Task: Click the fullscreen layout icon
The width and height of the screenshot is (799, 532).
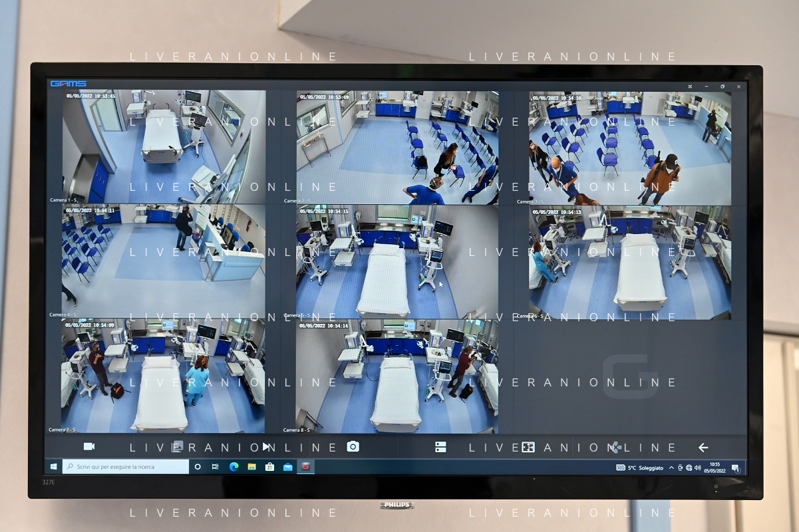Action: 528,447
